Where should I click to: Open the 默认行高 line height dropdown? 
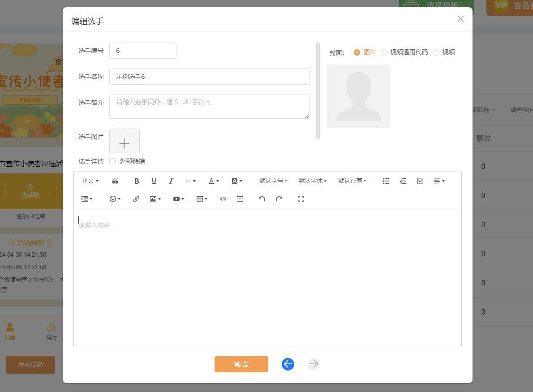click(x=352, y=181)
